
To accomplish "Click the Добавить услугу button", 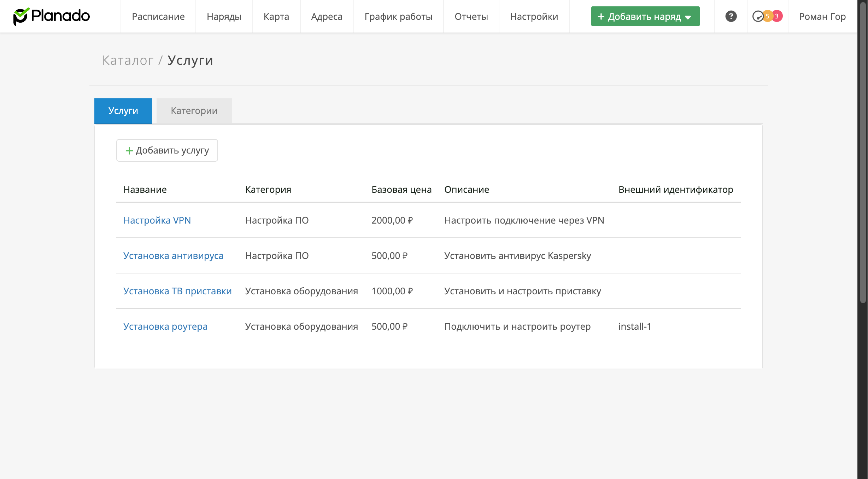I will click(x=167, y=150).
